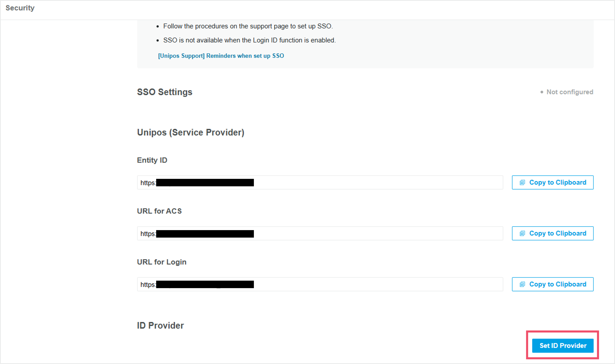Click the Entity ID field label
The width and height of the screenshot is (615, 364).
coord(152,160)
